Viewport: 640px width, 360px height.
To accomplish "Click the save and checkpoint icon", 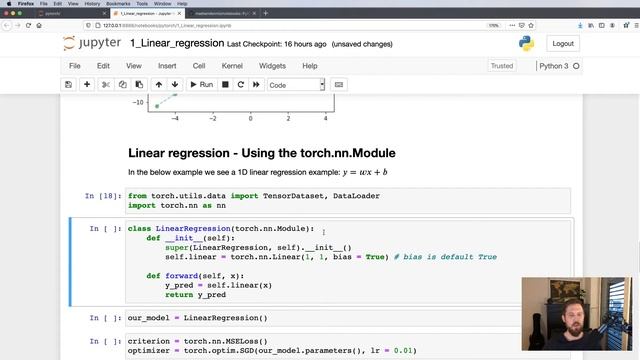I will (68, 84).
